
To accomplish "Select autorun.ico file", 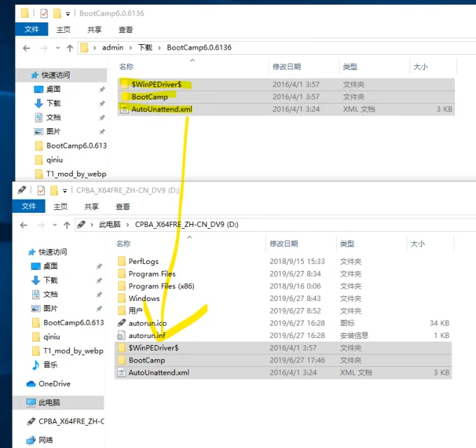I will tap(283, 323).
